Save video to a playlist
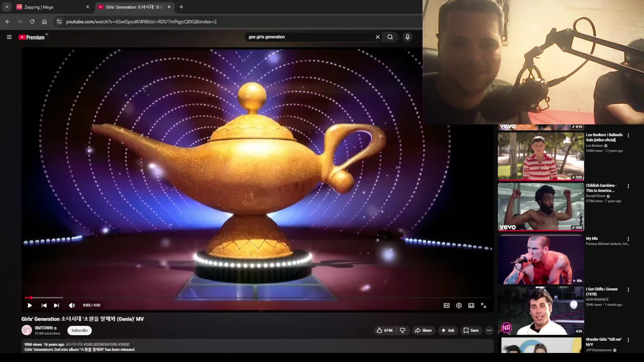 coord(471,330)
